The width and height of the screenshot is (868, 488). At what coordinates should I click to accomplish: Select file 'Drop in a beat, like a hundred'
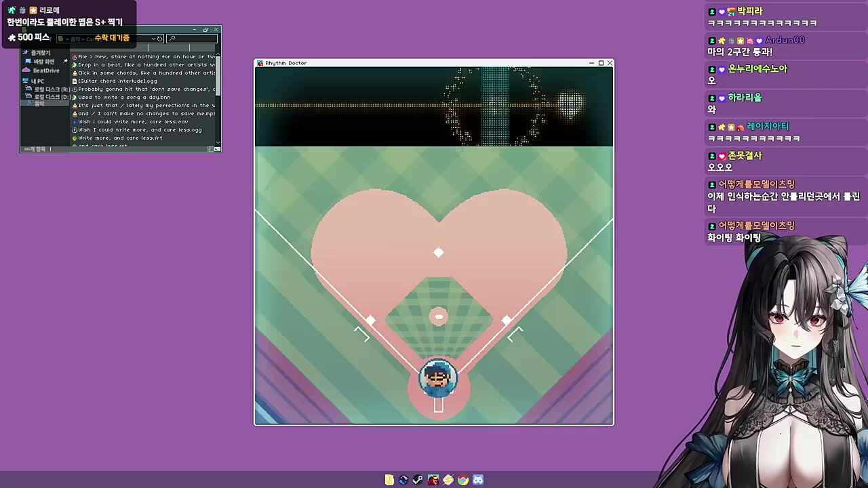coord(144,65)
